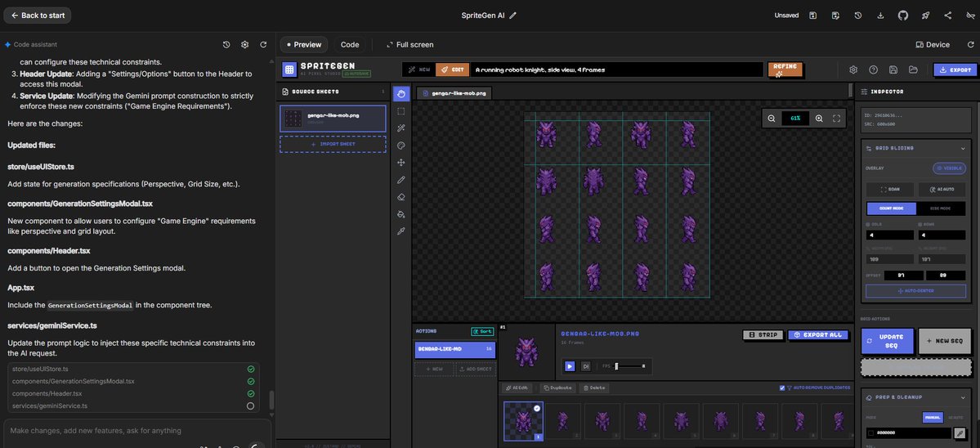Click the download icon in top bar
Screen dimensions: 980x448
[x=880, y=15]
